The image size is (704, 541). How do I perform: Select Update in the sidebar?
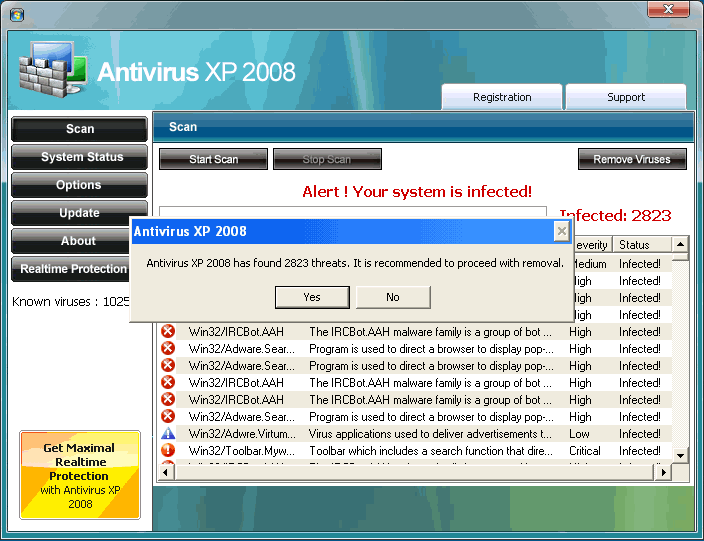click(x=79, y=212)
